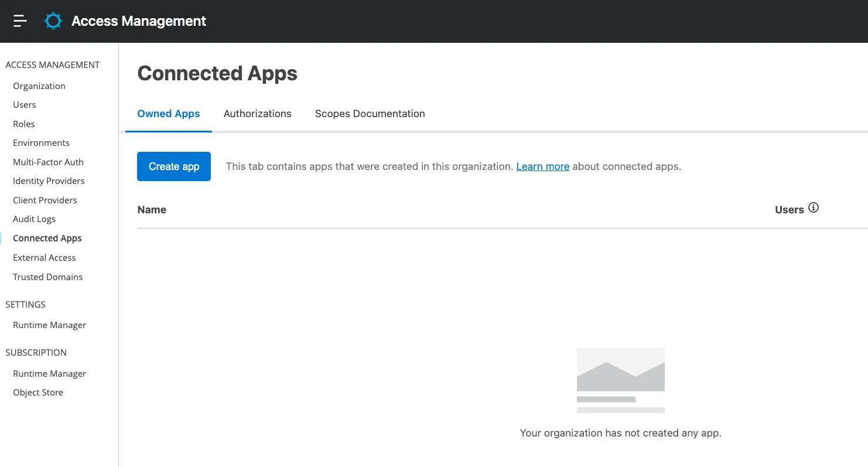Select Connected Apps in the sidebar
The width and height of the screenshot is (868, 467).
[x=47, y=238]
